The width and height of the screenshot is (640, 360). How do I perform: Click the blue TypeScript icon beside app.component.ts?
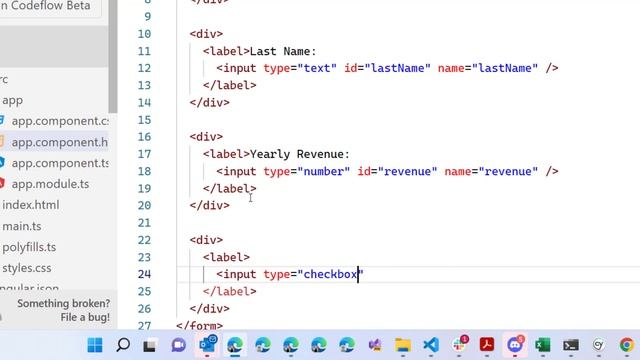coord(2,162)
